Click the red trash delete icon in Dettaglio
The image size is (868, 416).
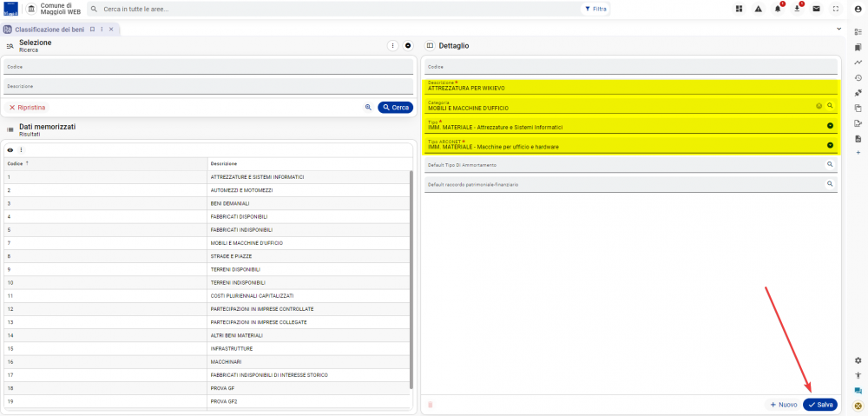(431, 405)
